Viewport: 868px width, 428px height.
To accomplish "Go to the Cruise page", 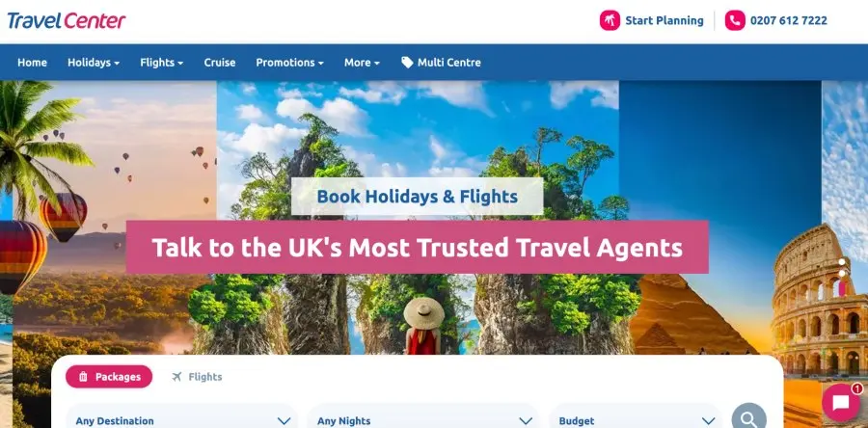I will 220,63.
